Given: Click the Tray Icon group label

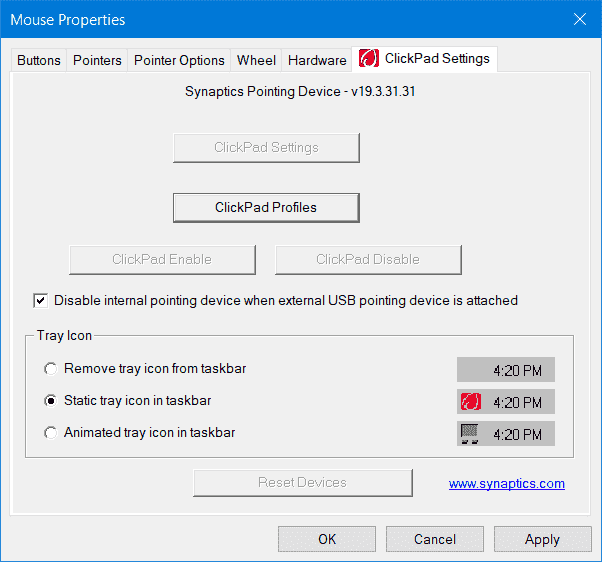Looking at the screenshot, I should click(64, 336).
